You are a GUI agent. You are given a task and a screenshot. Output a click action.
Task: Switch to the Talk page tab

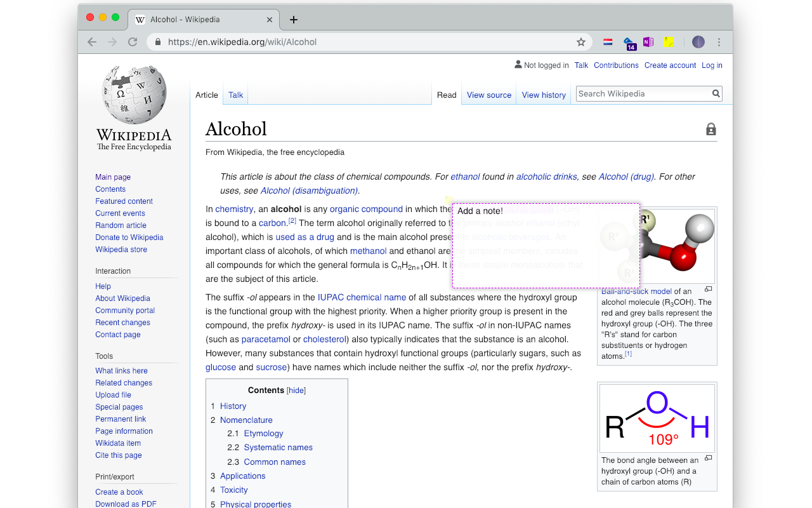[x=236, y=95]
